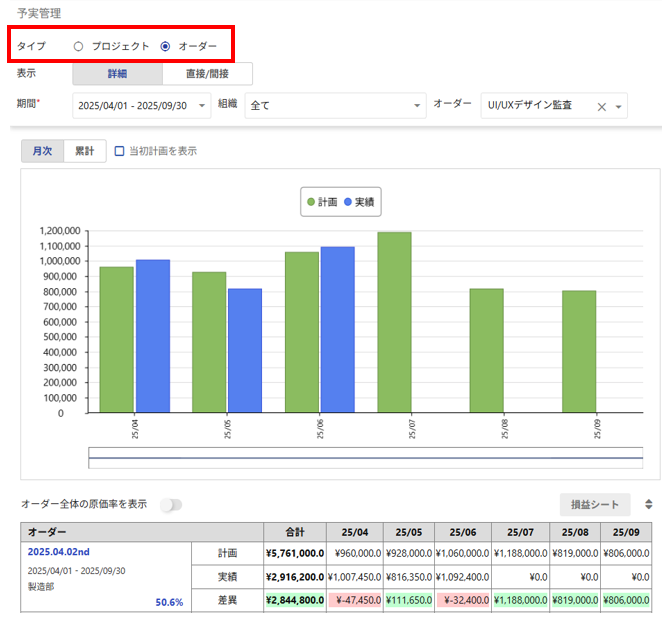Click the 50.6% cost rate value
The height and width of the screenshot is (620, 662).
[169, 602]
